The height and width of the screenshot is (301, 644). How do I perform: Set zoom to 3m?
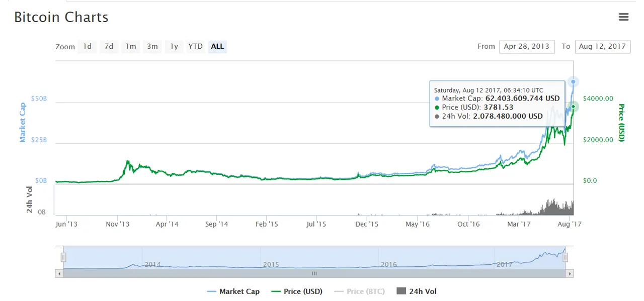click(x=152, y=46)
